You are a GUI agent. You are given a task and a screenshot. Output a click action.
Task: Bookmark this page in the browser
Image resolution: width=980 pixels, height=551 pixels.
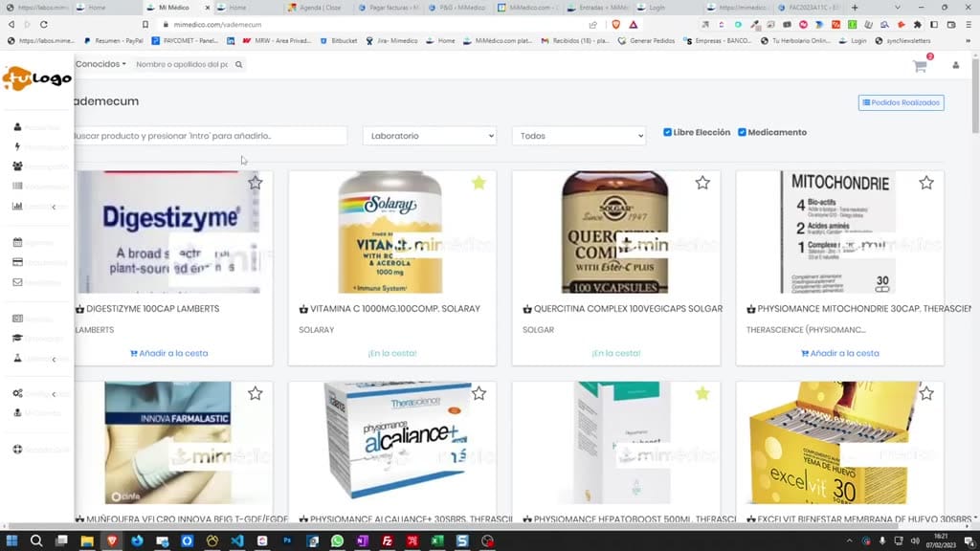145,24
